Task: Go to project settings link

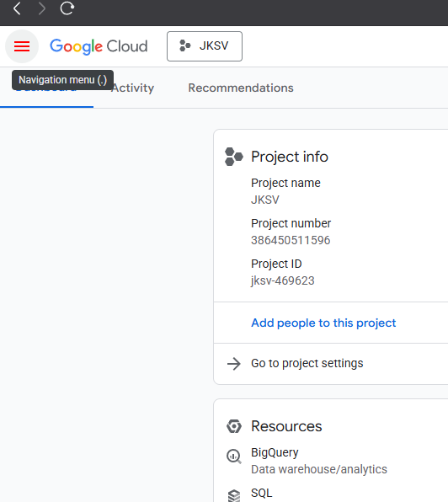Action: [x=307, y=363]
